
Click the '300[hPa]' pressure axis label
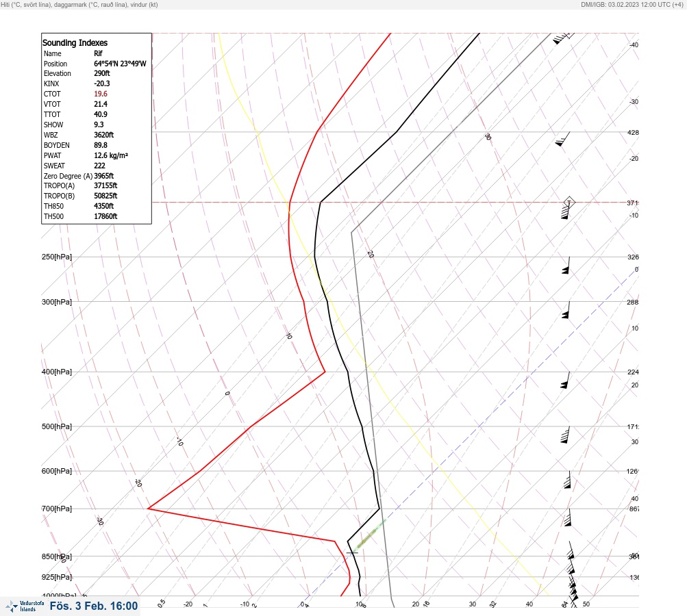coord(57,302)
